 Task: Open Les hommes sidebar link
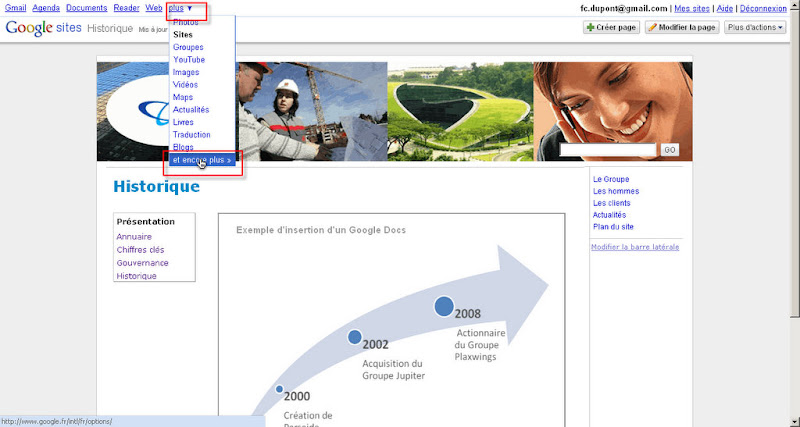[x=616, y=191]
